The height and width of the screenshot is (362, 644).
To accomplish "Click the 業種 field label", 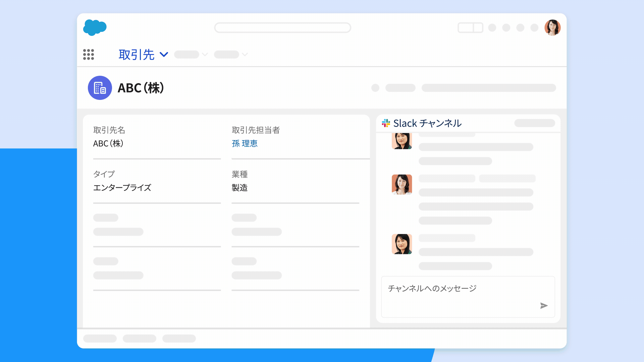I will tap(239, 174).
